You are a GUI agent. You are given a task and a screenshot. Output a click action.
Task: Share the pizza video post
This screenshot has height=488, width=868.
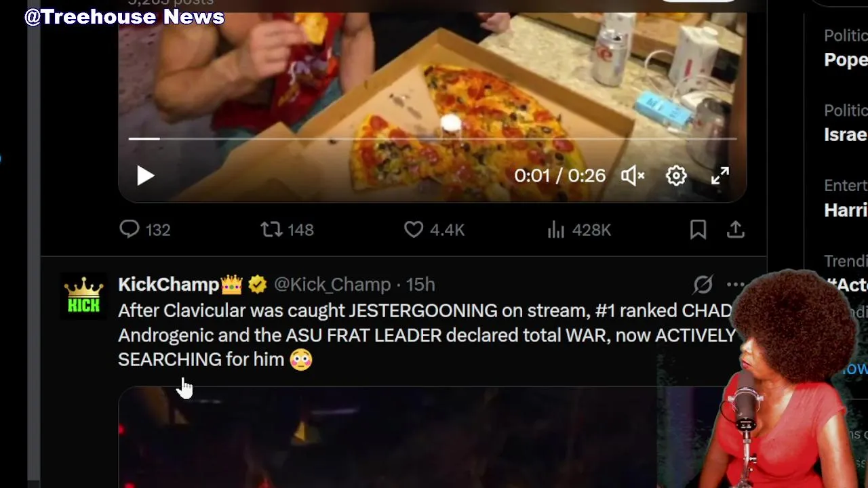point(735,230)
